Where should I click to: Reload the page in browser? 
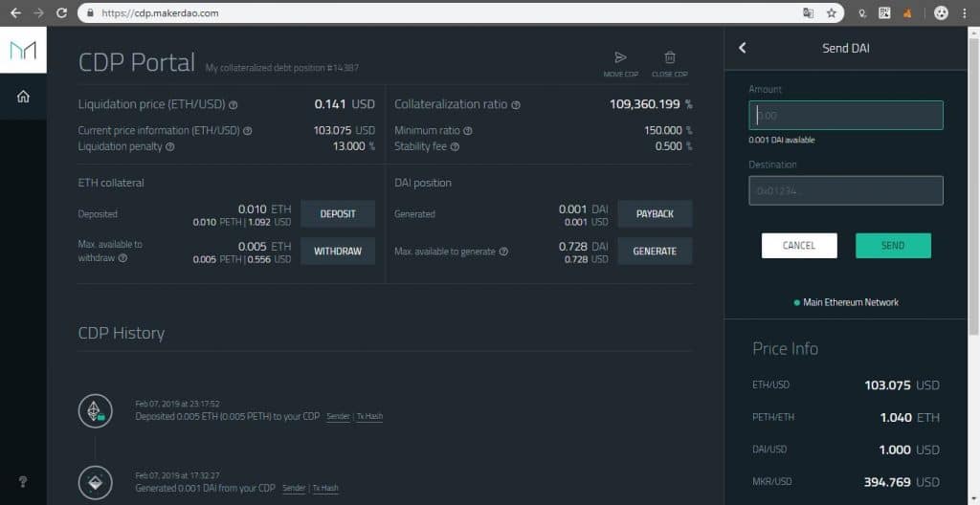61,12
